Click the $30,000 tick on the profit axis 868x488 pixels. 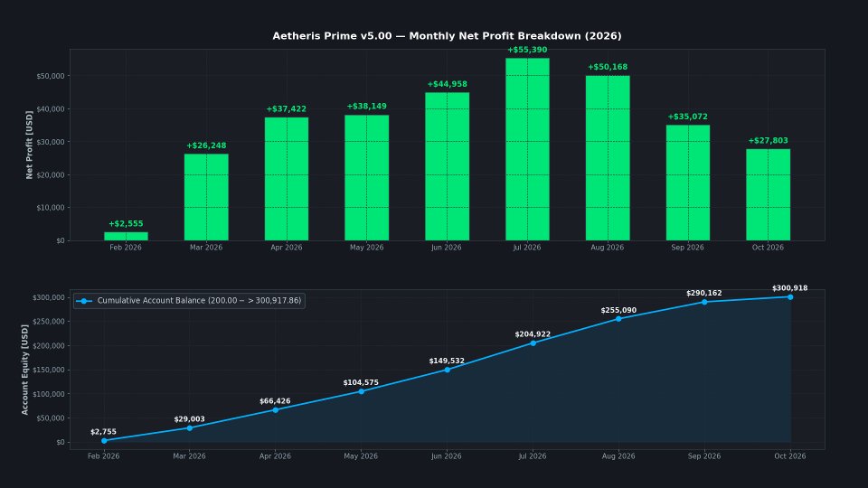point(51,142)
